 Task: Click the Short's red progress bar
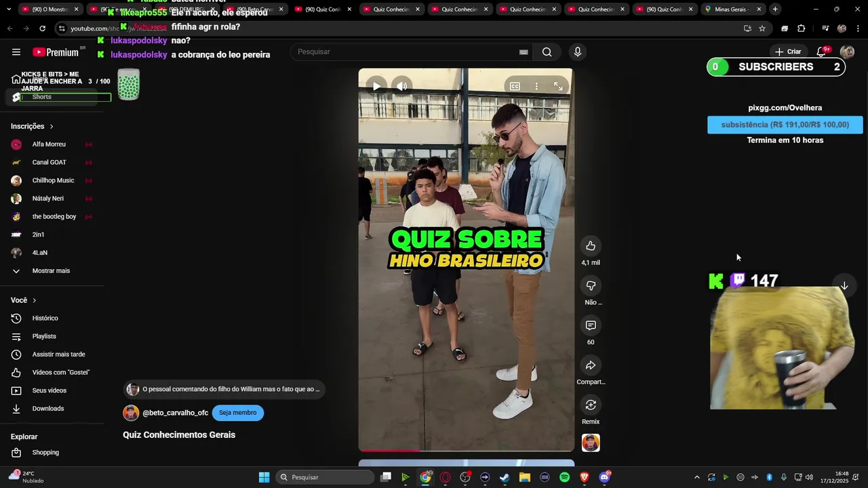click(x=389, y=450)
